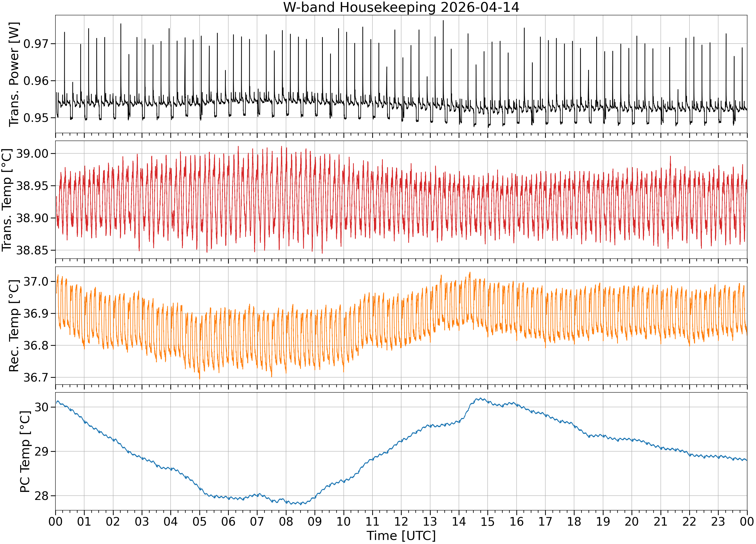The height and width of the screenshot is (544, 756).
Task: Click the 39.00 tick on Trans. Temp axis
Action: click(x=32, y=154)
